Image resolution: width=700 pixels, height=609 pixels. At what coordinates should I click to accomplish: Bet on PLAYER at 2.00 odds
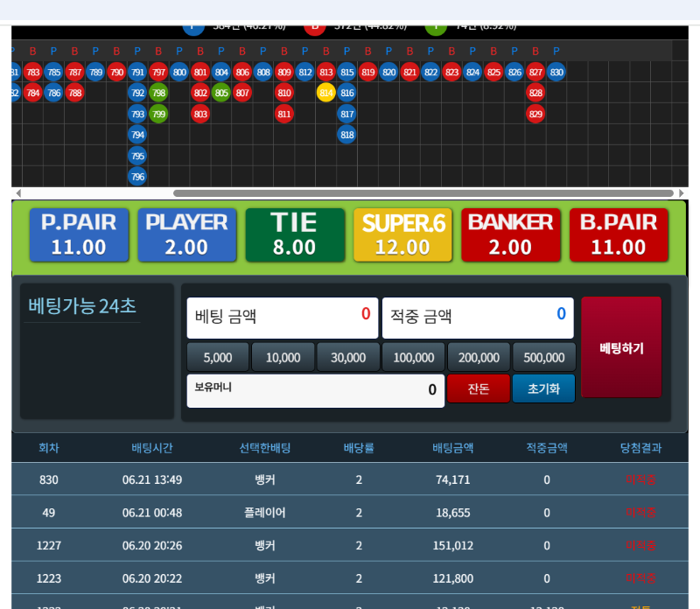click(186, 234)
